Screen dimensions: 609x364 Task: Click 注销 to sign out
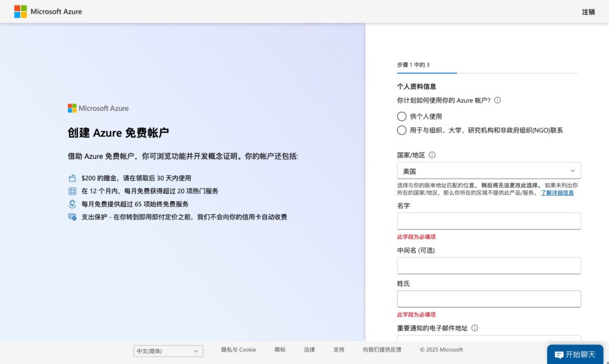click(588, 12)
